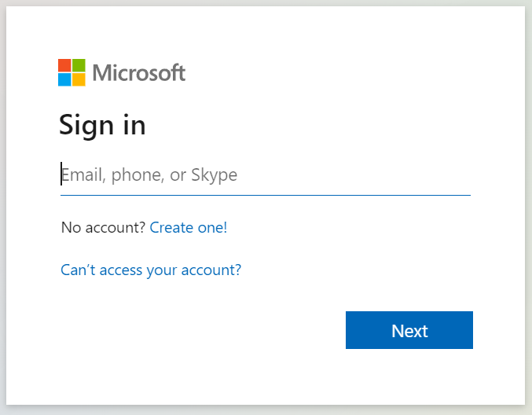Click the blue Next button

coord(409,330)
